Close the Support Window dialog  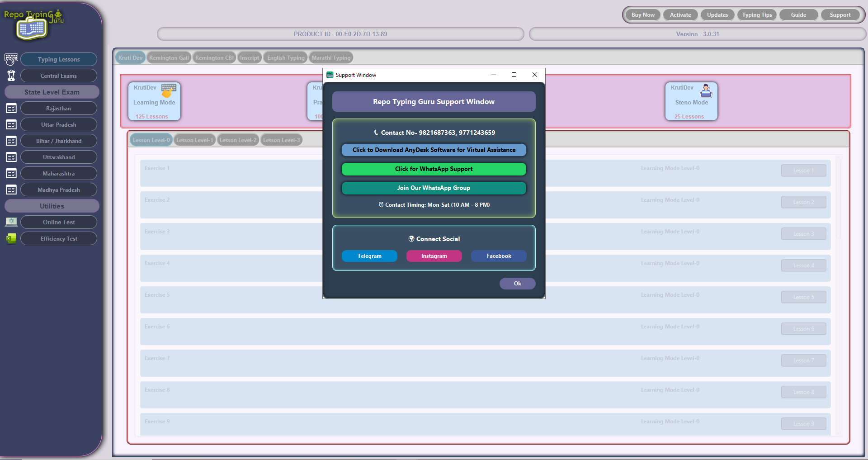(535, 75)
